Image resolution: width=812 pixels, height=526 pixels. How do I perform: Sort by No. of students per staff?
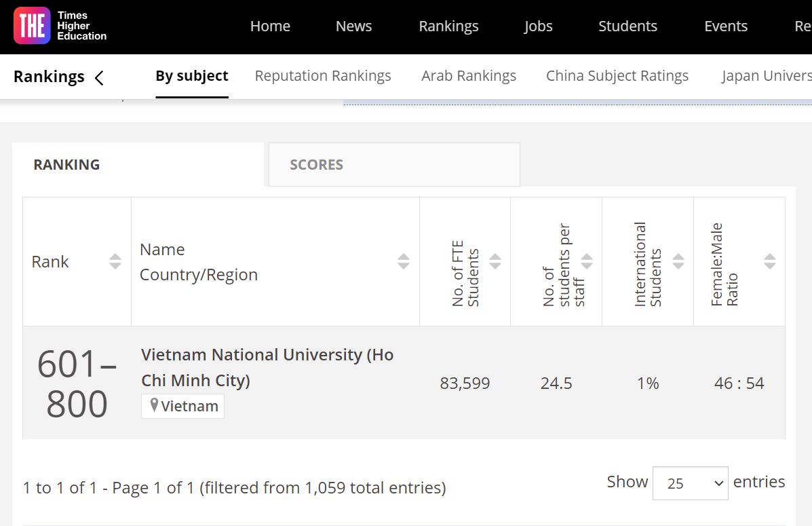tap(587, 261)
